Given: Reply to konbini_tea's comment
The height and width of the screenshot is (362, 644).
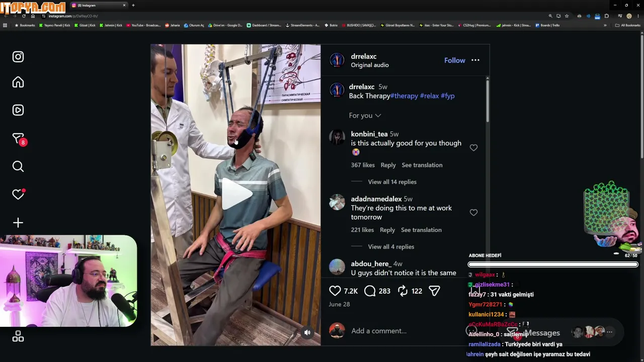Looking at the screenshot, I should (388, 165).
